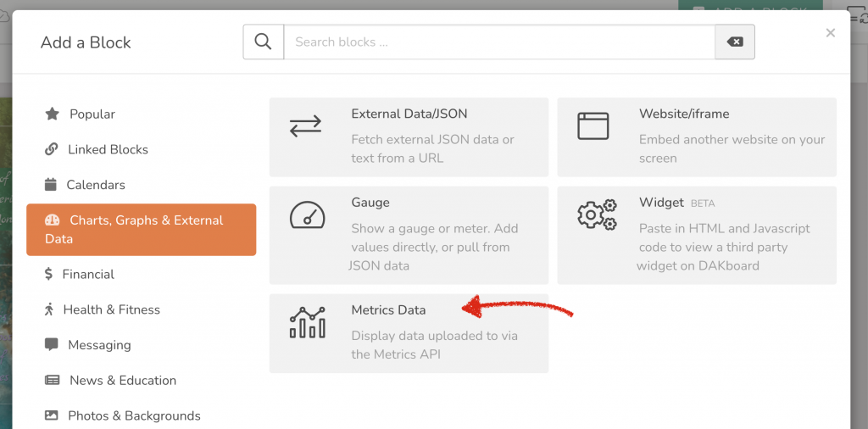Screen dimensions: 868x429
Task: Click the 'Add a Block' dialog title
Action: pyautogui.click(x=86, y=42)
